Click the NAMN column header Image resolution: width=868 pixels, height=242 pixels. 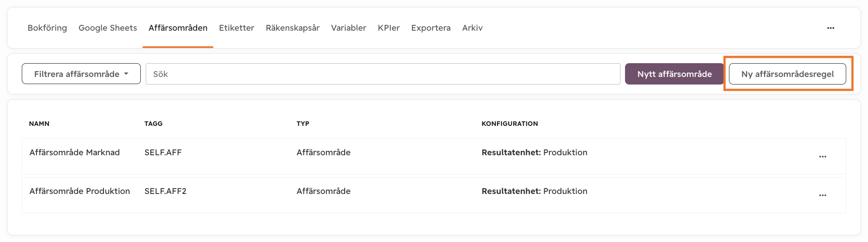[39, 124]
